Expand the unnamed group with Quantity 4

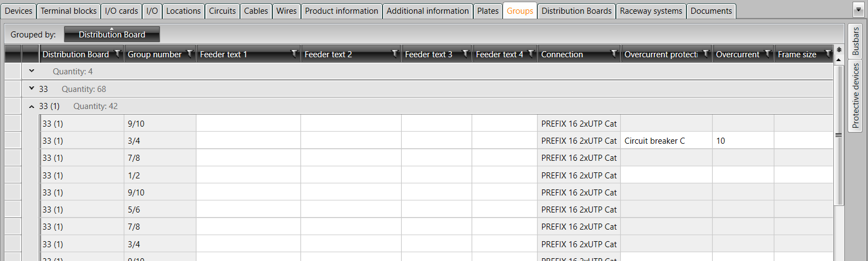(x=31, y=71)
